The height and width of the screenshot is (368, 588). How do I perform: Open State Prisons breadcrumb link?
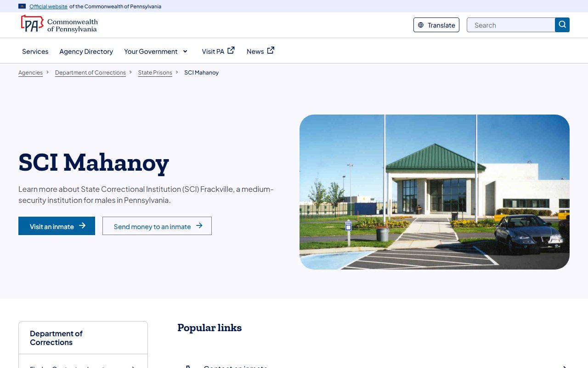tap(155, 73)
